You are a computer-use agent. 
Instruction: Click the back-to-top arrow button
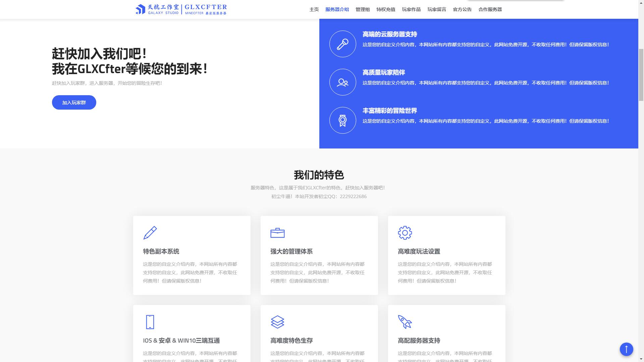[x=626, y=349]
